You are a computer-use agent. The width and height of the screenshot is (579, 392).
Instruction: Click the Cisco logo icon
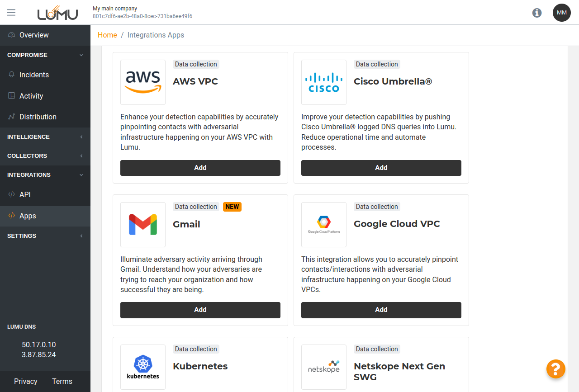tap(324, 82)
